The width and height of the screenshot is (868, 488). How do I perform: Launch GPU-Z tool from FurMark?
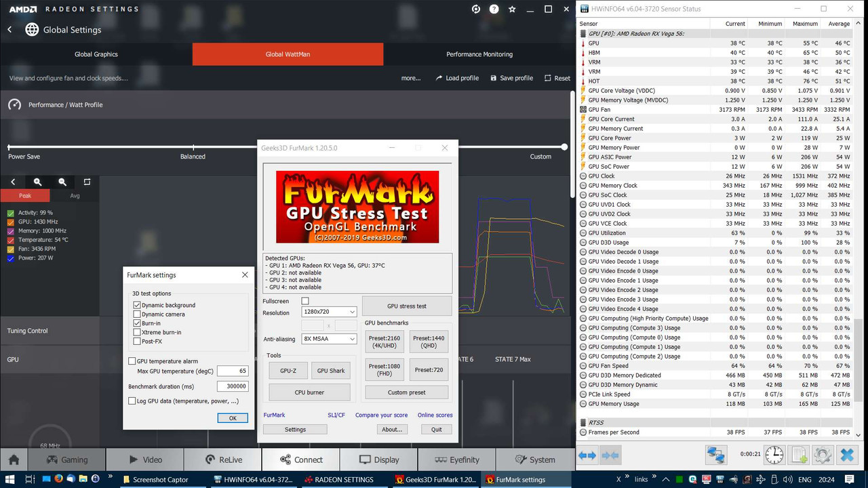[x=288, y=370]
